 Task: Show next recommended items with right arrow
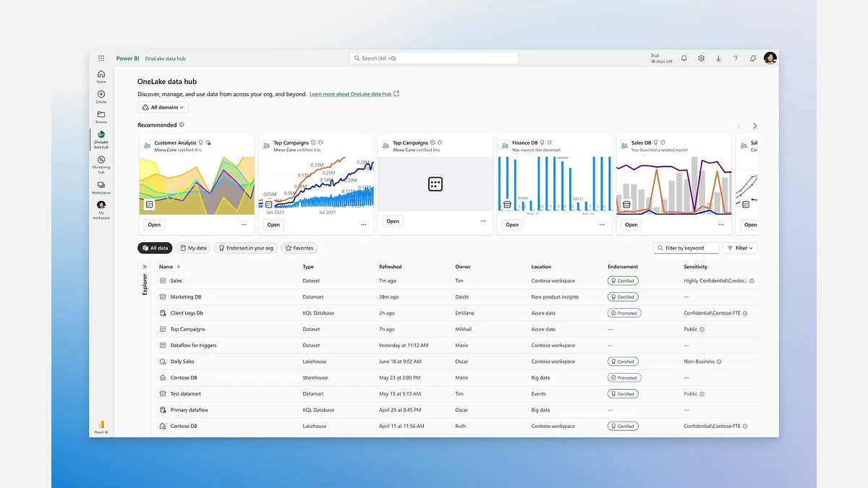(755, 126)
